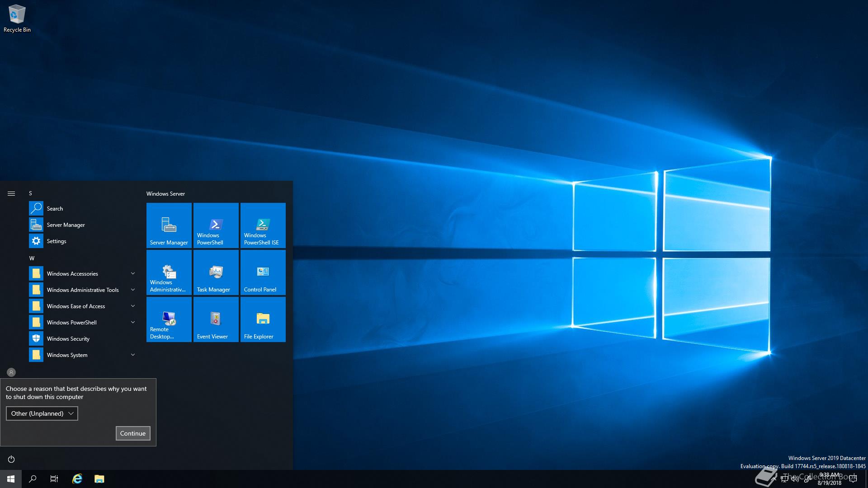Open the shutdown reason dropdown

pos(42,413)
